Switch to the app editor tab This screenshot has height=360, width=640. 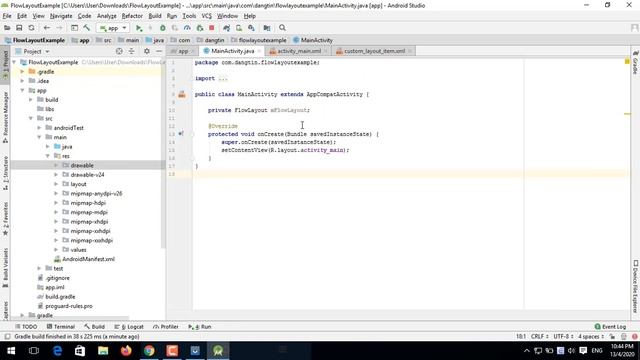point(183,51)
